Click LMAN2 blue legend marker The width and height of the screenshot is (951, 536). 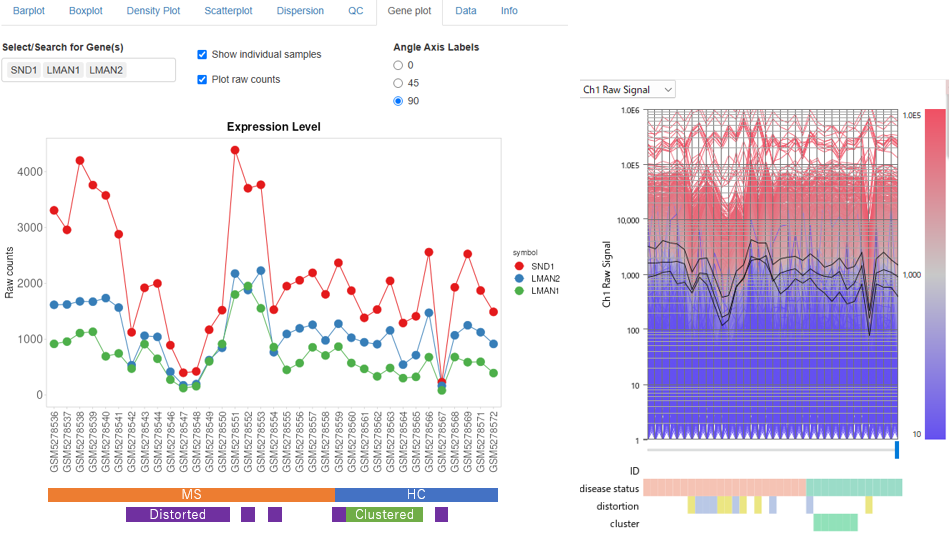(x=519, y=278)
